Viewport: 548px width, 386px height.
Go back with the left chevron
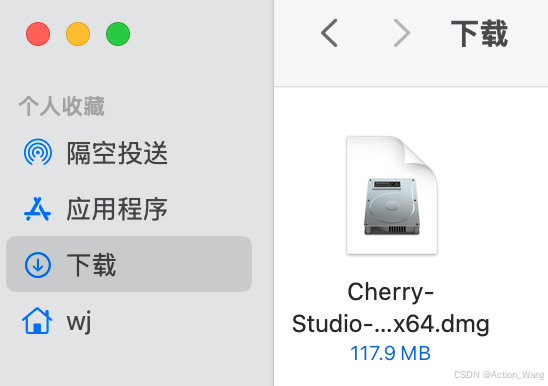[329, 33]
